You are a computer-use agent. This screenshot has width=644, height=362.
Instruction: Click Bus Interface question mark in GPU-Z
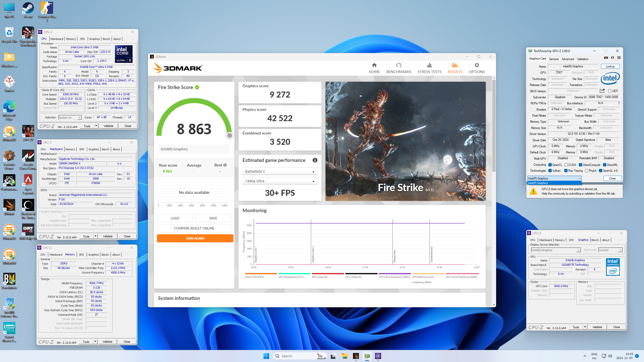click(x=619, y=103)
